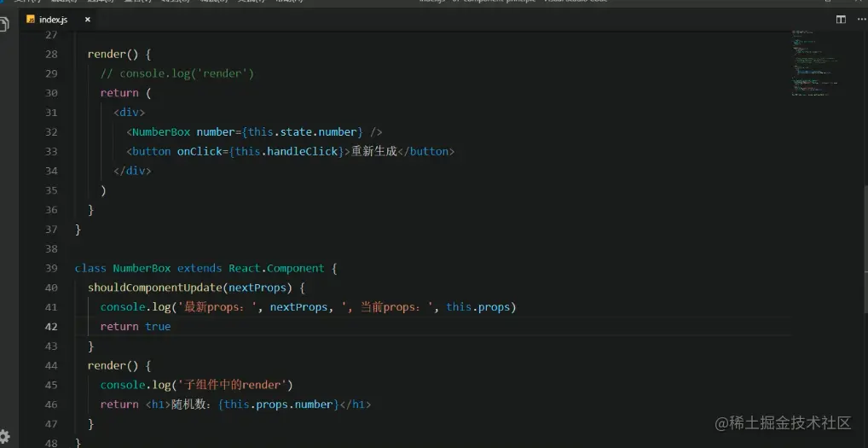Viewport: 868px width, 448px height.
Task: Click 'React.Component' on line 39
Action: pyautogui.click(x=276, y=268)
